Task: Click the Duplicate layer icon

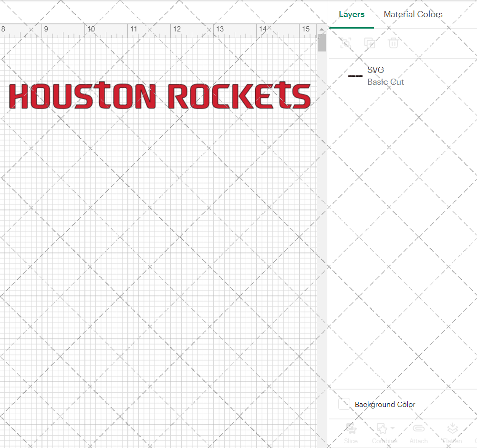Action: point(370,43)
